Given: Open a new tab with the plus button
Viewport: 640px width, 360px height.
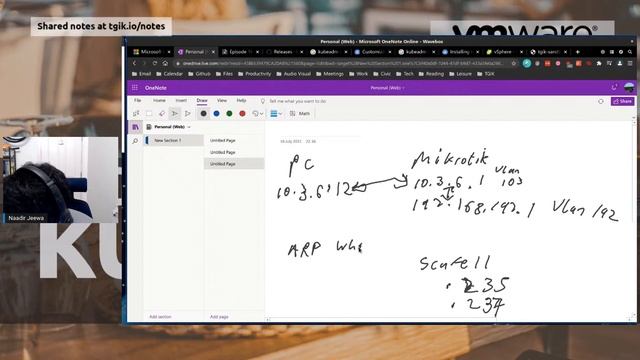Looking at the screenshot, I should [578, 52].
